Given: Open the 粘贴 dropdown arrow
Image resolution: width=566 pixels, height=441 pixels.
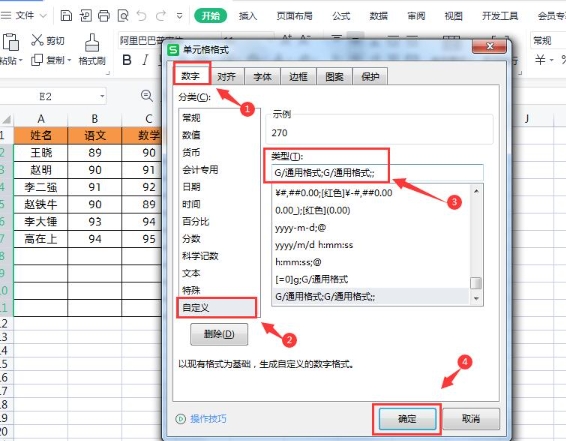Looking at the screenshot, I should 21,60.
